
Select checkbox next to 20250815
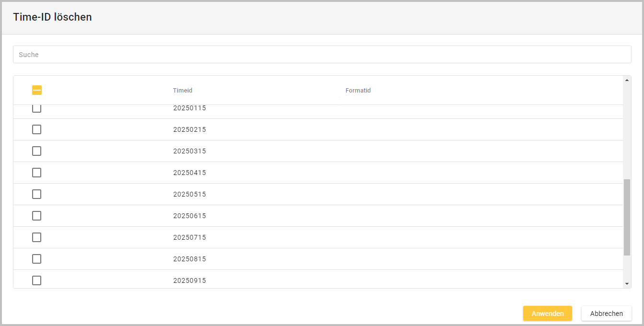pyautogui.click(x=36, y=259)
